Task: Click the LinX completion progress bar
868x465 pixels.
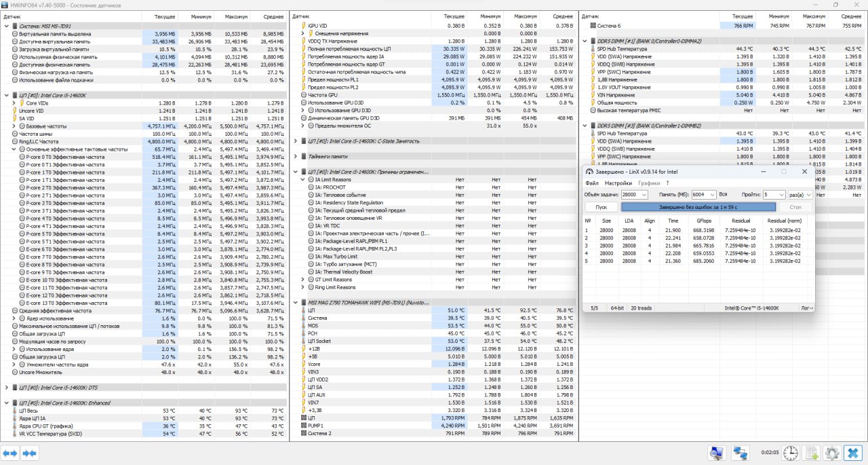Action: [698, 207]
